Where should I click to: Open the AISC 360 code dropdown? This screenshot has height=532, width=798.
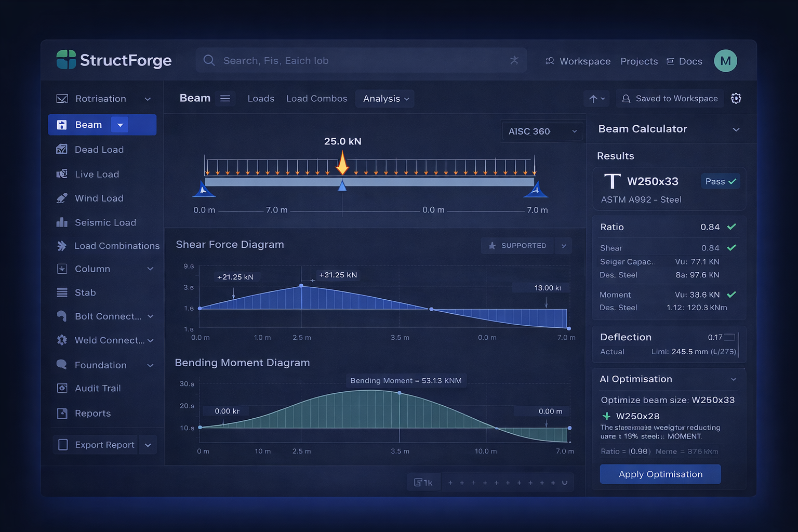tap(542, 131)
